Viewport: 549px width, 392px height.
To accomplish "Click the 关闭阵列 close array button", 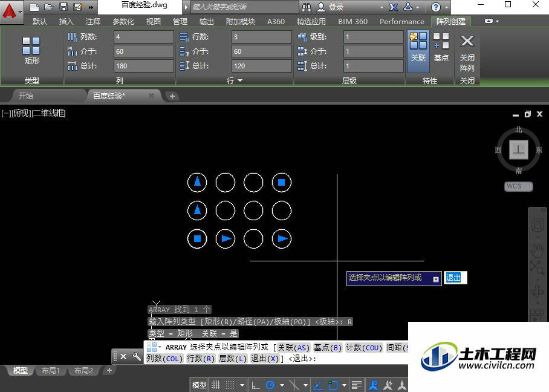I will click(x=467, y=53).
